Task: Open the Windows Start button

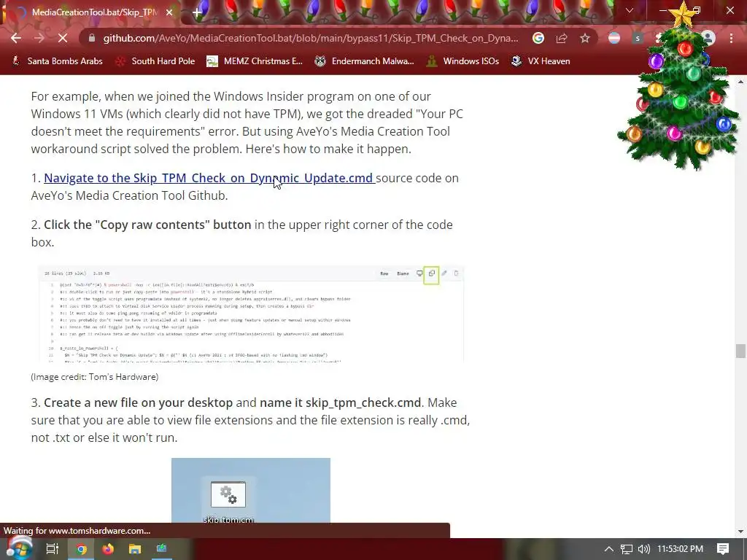Action: pyautogui.click(x=19, y=548)
